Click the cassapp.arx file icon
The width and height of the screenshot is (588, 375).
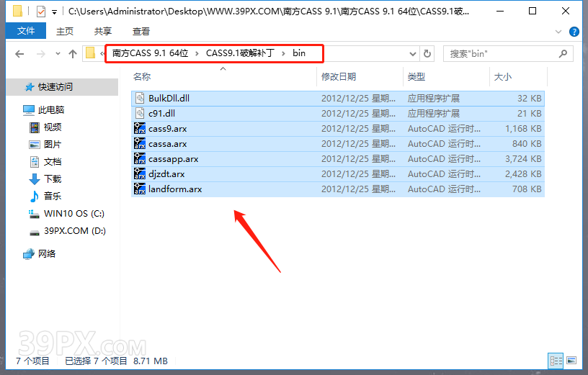click(140, 159)
